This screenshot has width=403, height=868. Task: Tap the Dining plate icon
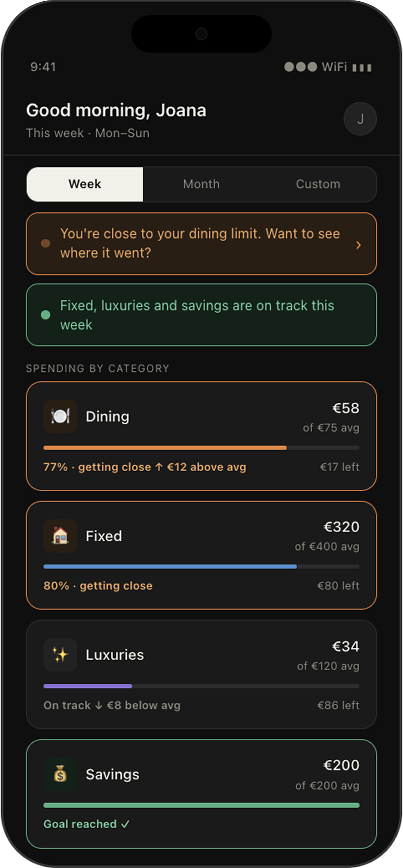(60, 416)
